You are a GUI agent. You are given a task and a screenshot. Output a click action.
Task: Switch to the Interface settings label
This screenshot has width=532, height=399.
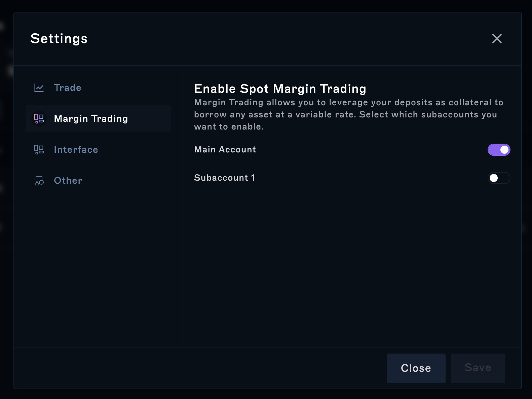pos(76,150)
